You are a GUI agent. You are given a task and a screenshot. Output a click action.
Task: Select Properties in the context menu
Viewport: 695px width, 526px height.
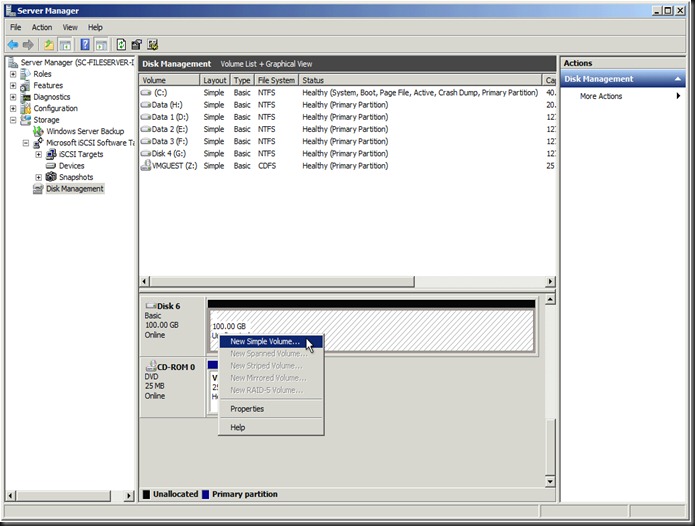pos(247,409)
